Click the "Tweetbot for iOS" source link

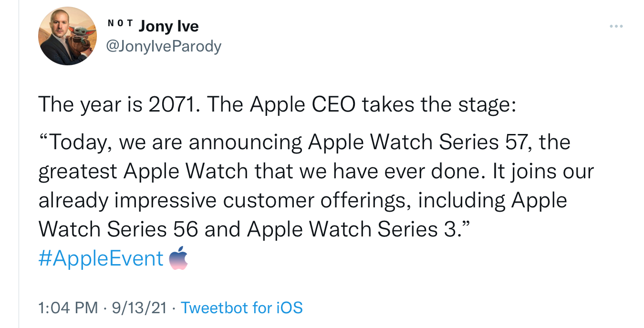pos(242,307)
